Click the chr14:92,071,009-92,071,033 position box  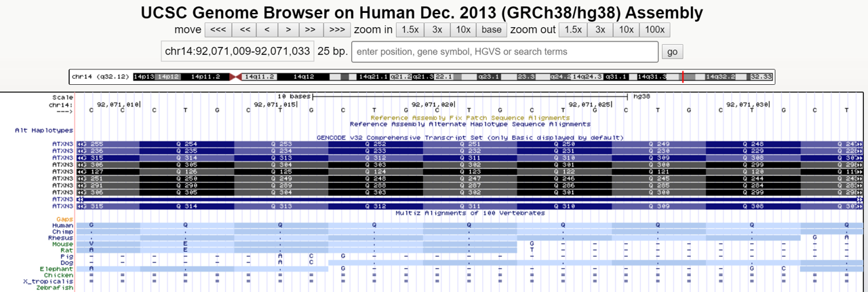[237, 52]
